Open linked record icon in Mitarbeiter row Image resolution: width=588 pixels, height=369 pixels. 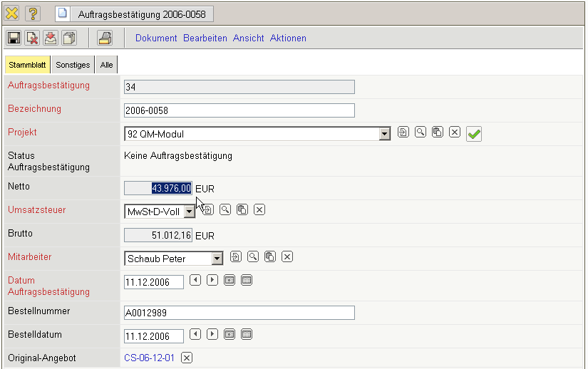(235, 256)
